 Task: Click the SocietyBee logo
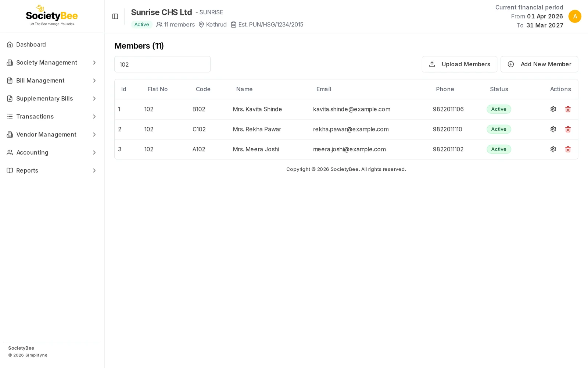pyautogui.click(x=52, y=15)
